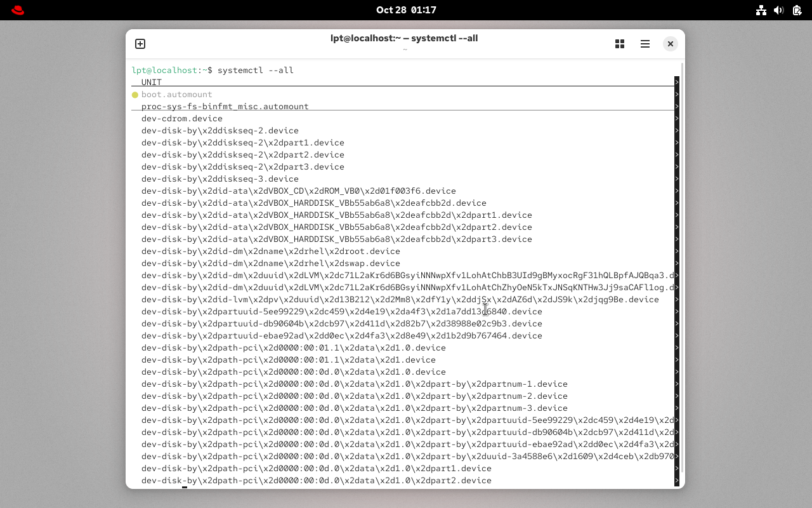Screen dimensions: 812x508
Task: Open the Oct 28 clock menu
Action: 406,10
